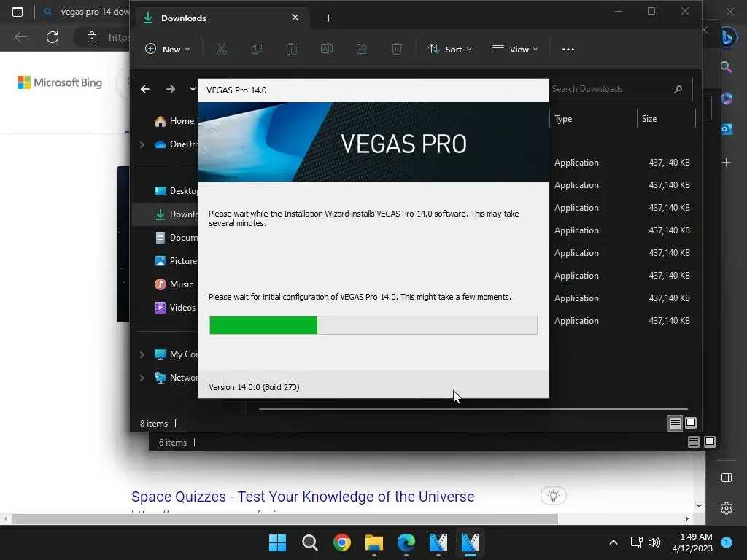Select the active VEGAS installer taskbar icon
Viewport: 747px width, 560px height.
(x=471, y=542)
